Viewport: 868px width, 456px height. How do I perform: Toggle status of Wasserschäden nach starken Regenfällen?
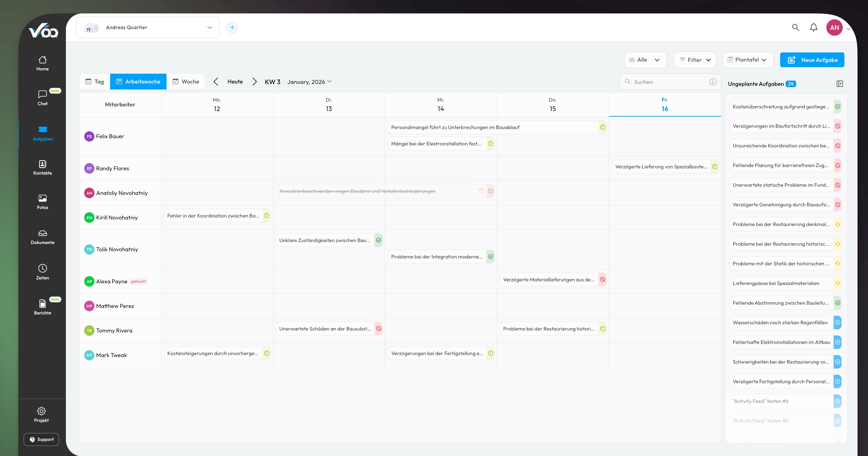click(x=837, y=323)
